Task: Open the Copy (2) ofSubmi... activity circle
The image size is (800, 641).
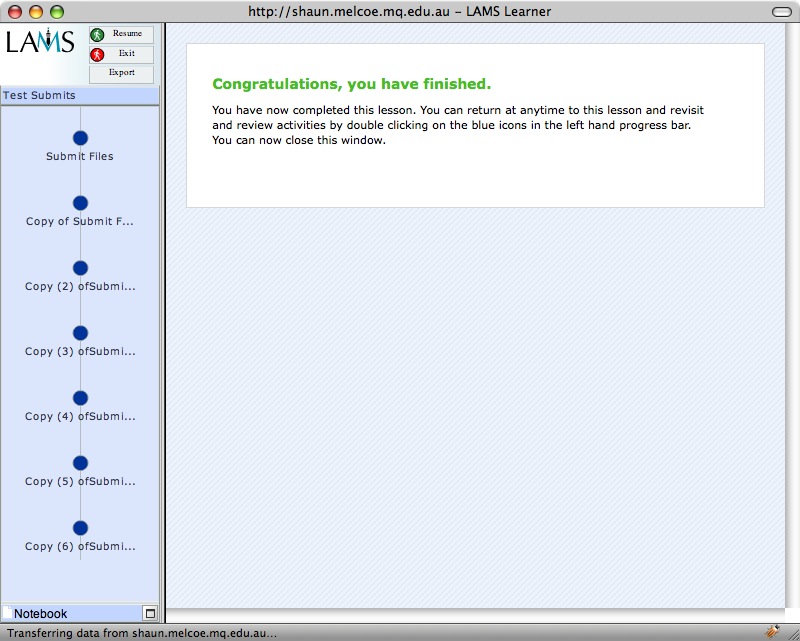Action: [x=80, y=268]
